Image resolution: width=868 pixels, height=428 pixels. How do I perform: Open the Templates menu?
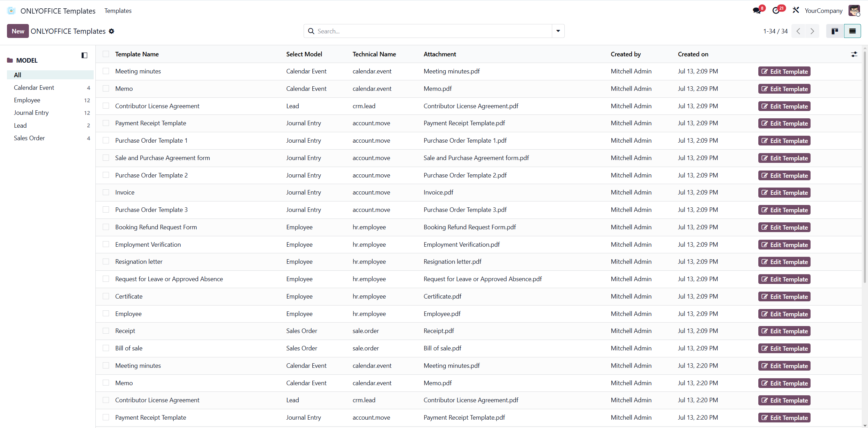(118, 11)
